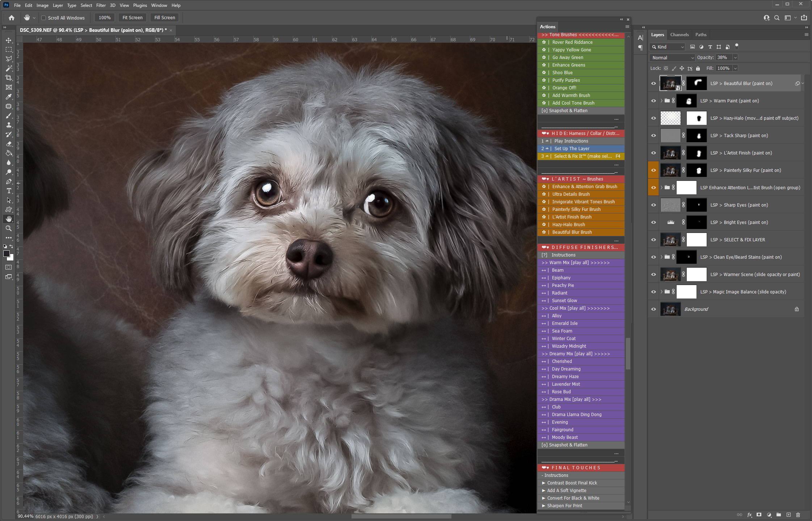Screen dimensions: 812x521
Task: Toggle Scroll All Windows checkbox
Action: tap(43, 18)
